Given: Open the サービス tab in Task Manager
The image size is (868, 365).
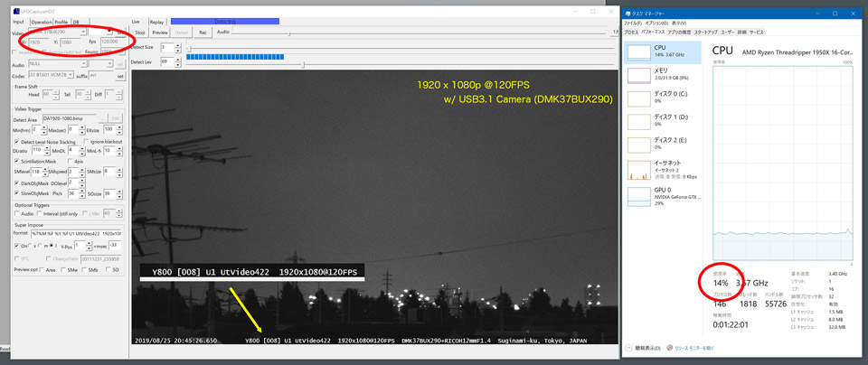Looking at the screenshot, I should coord(756,33).
